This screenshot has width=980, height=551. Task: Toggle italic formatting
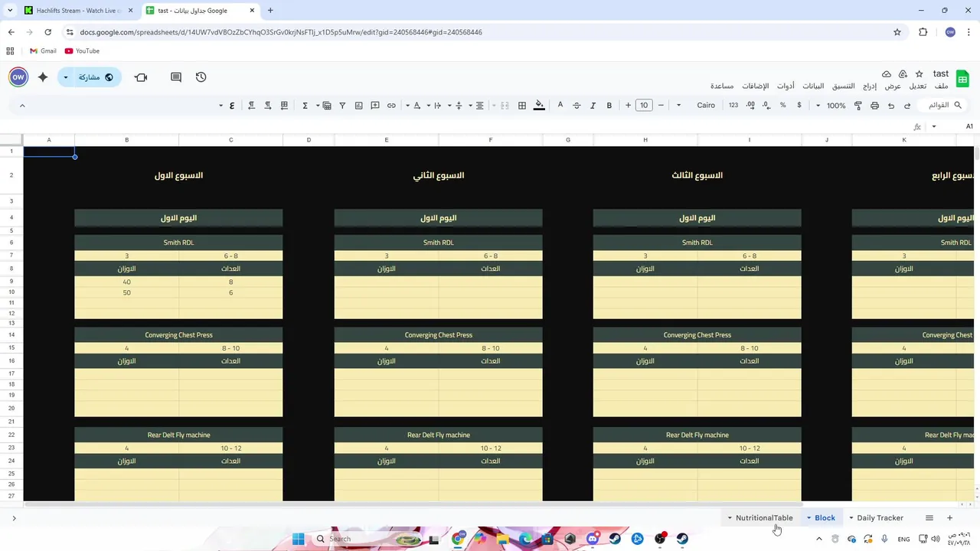click(x=593, y=106)
